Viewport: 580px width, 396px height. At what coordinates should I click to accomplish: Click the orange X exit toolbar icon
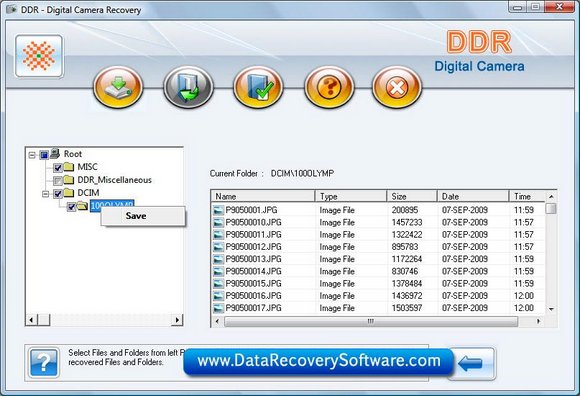[x=397, y=87]
